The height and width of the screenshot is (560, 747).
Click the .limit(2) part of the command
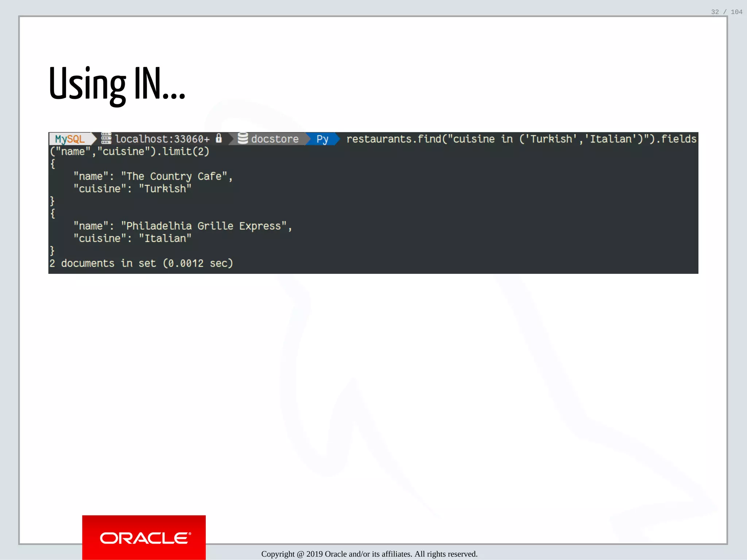click(x=183, y=151)
